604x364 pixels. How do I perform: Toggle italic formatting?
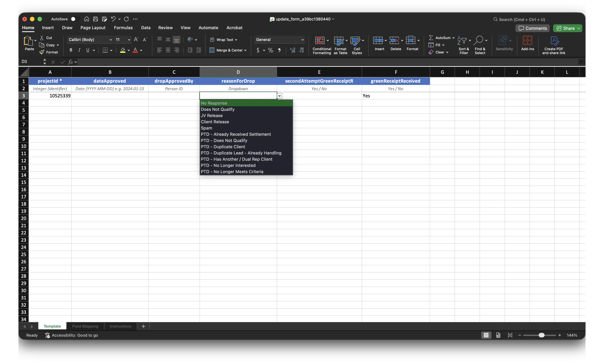tap(79, 50)
